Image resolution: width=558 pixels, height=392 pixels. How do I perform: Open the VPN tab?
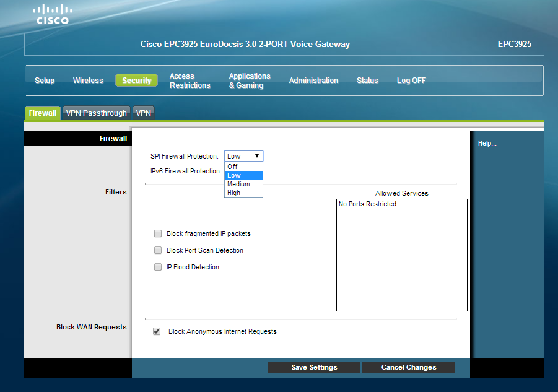click(x=144, y=113)
